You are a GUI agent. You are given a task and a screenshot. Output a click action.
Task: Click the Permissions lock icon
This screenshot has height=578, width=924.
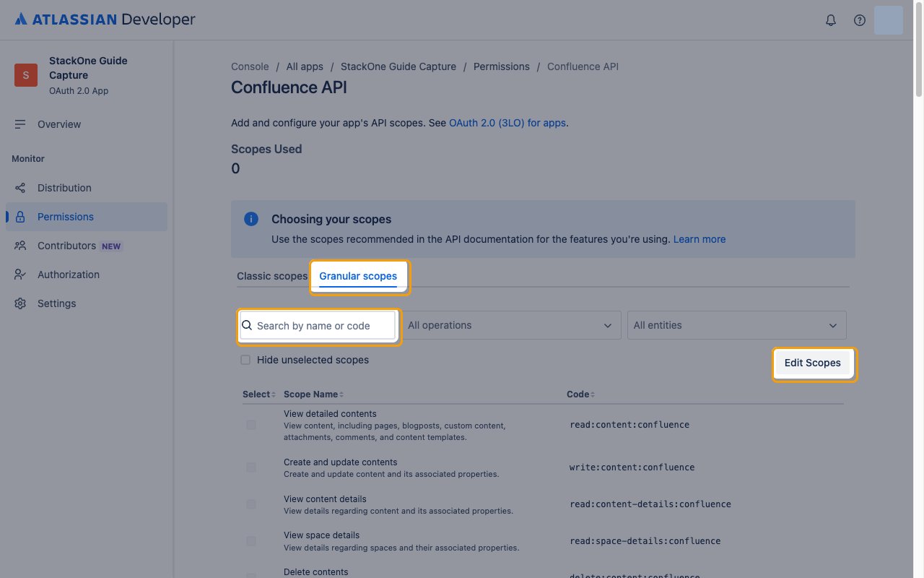coord(20,217)
